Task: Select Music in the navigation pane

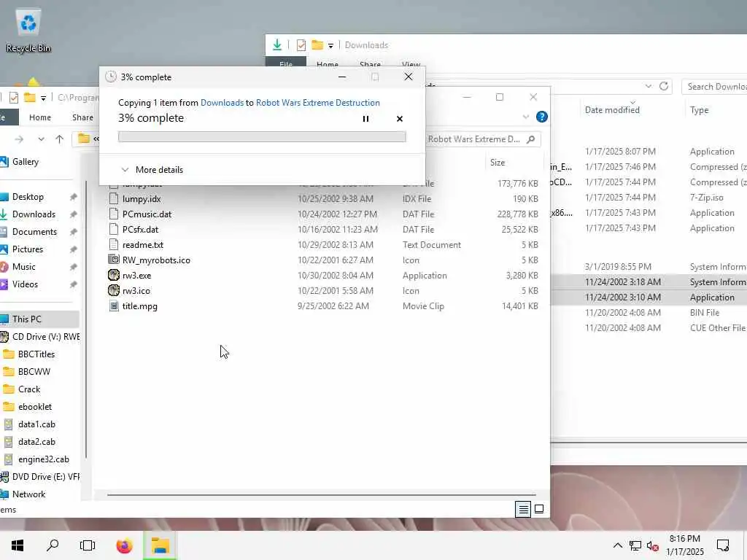Action: pos(24,267)
